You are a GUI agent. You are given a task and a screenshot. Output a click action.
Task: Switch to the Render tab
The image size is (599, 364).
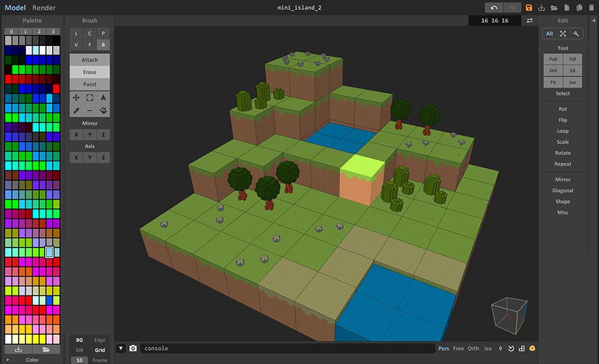[44, 7]
